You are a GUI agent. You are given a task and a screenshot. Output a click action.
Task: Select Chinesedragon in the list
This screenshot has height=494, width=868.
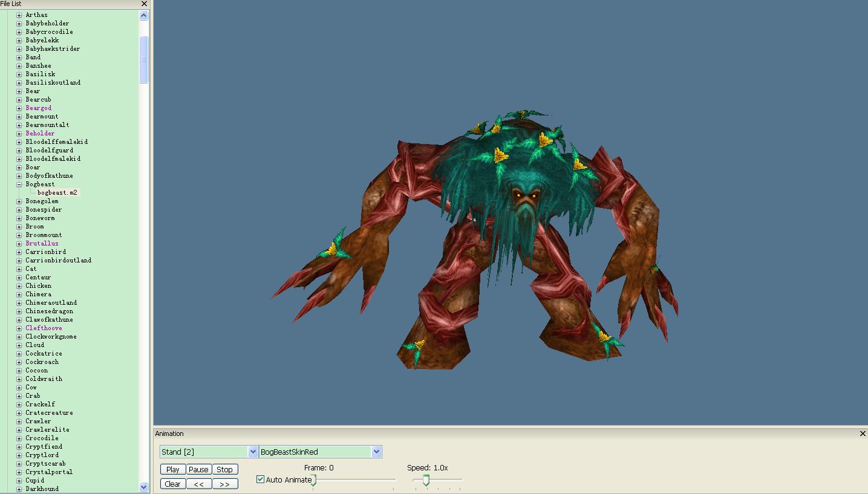click(x=49, y=311)
